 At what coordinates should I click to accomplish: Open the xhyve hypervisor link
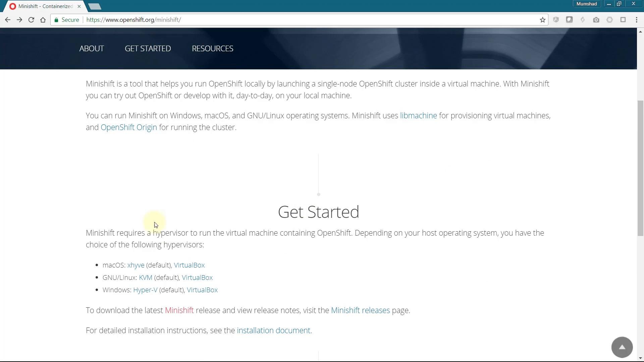(x=136, y=265)
